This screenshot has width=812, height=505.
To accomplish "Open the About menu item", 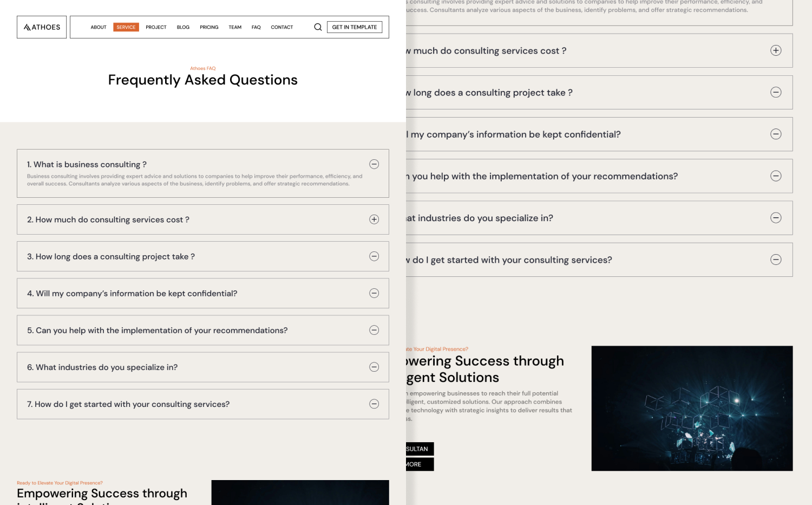I will pos(99,27).
